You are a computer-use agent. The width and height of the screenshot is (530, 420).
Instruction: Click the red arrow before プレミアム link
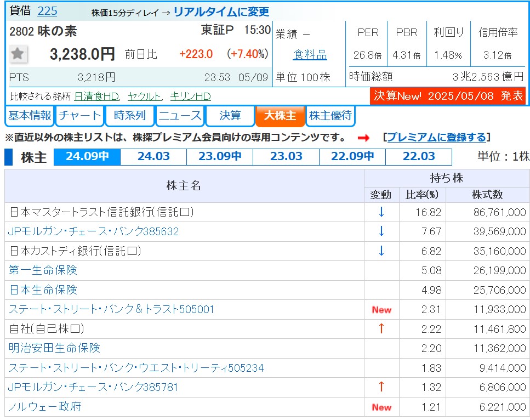[363, 138]
